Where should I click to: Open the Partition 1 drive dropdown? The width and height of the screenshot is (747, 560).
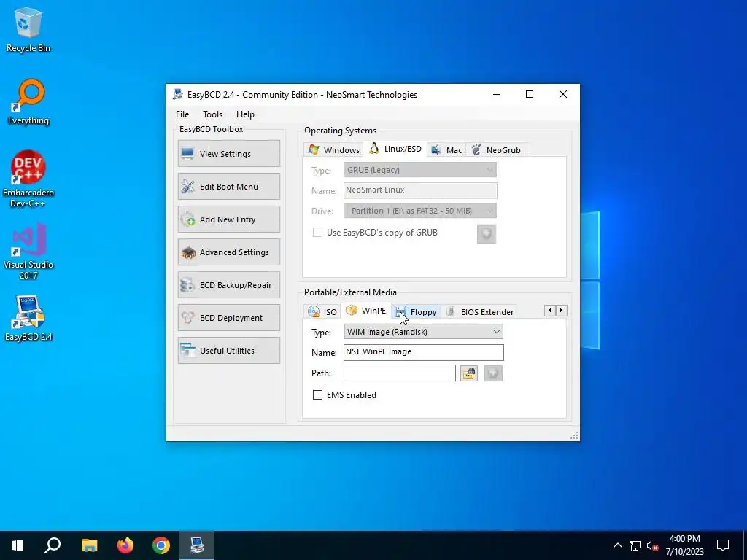[419, 211]
